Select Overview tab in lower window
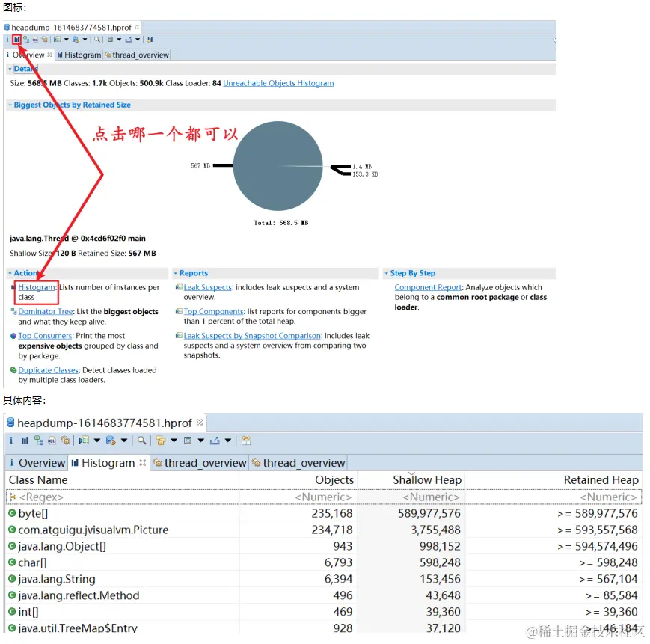Viewport: 650px width, 644px height. coord(37,462)
